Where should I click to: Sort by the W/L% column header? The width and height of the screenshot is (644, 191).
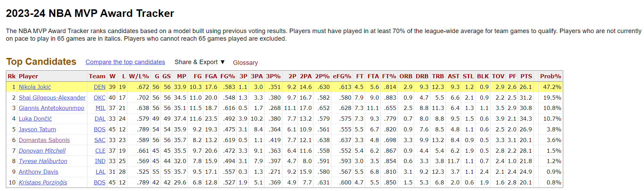139,76
